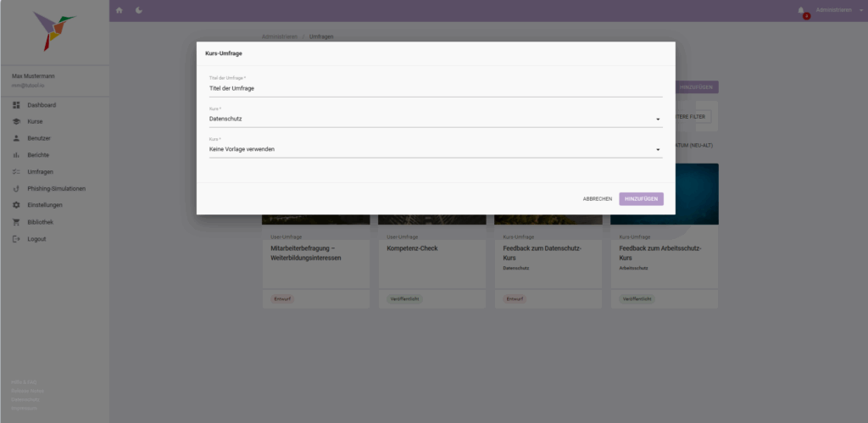This screenshot has height=423, width=868.
Task: Click the home icon in top bar
Action: [x=119, y=10]
